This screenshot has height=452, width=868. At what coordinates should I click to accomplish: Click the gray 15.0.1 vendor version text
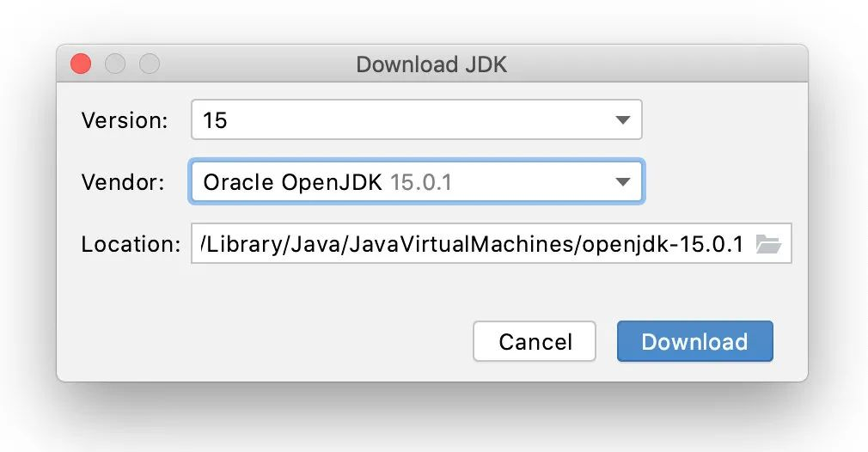[420, 182]
